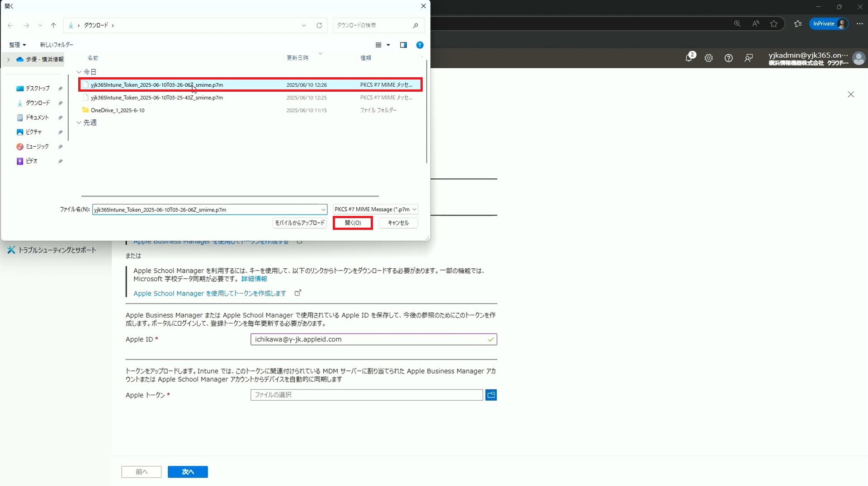Click the file list vertical scrollbar
This screenshot has width=868, height=486.
tap(426, 111)
